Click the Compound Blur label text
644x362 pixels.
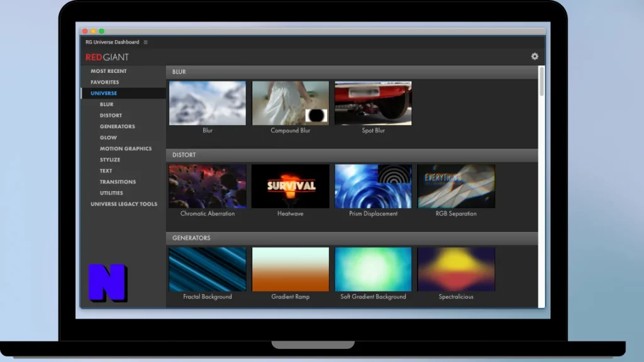click(291, 131)
